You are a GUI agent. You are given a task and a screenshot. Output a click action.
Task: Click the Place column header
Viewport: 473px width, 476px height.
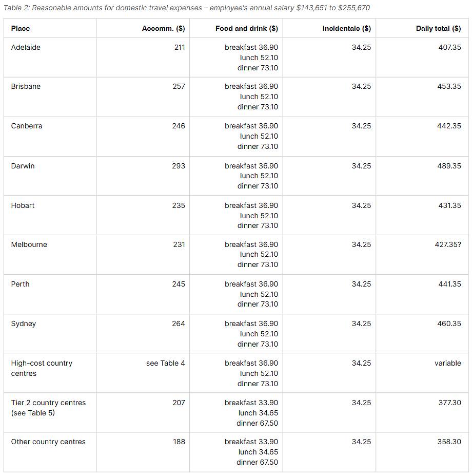21,28
